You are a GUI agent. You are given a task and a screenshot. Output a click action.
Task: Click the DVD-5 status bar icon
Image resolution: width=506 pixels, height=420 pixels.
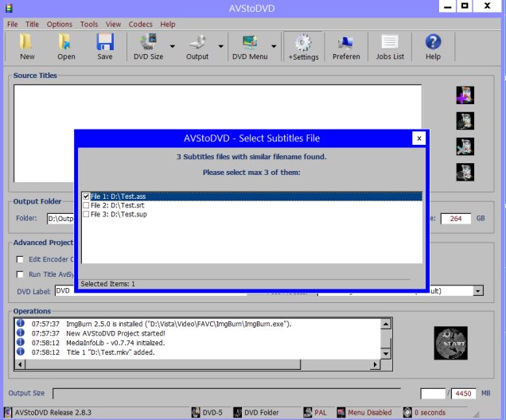[x=196, y=412]
